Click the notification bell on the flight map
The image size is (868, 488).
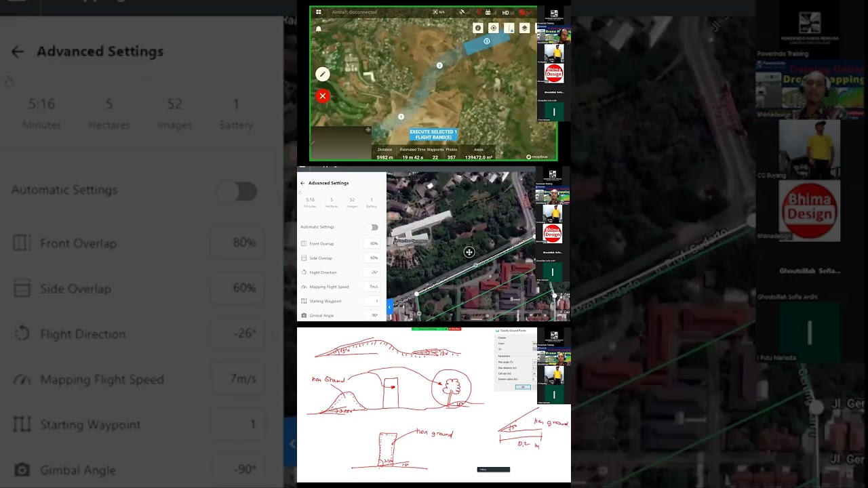318,29
